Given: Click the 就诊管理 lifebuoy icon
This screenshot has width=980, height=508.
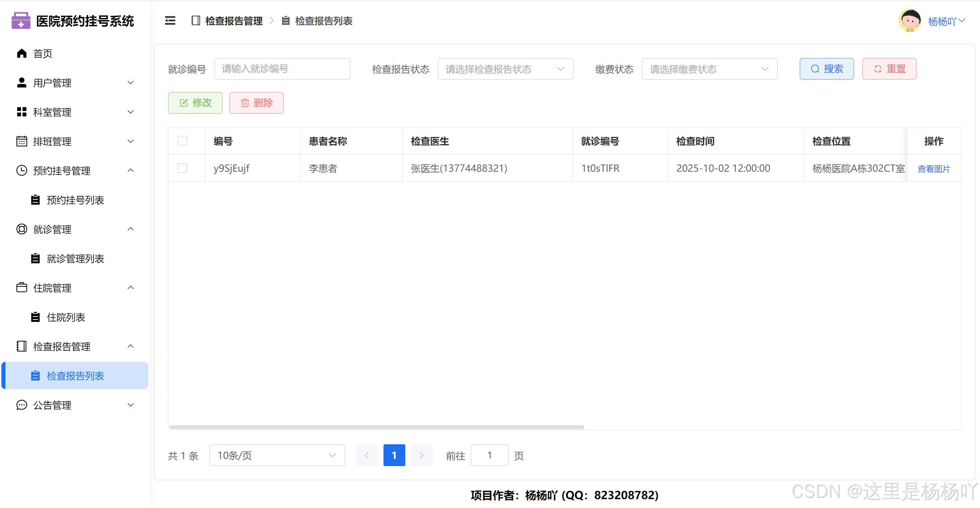Looking at the screenshot, I should (x=22, y=229).
